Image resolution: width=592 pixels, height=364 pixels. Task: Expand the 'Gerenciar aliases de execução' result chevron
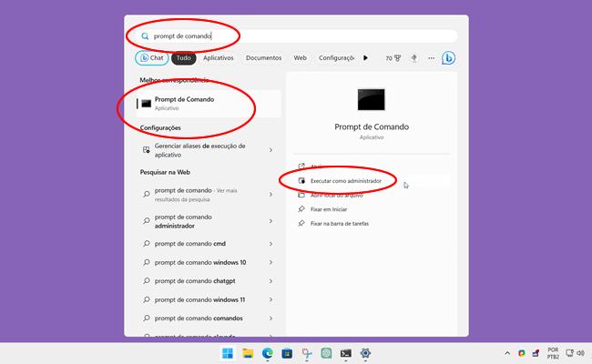point(270,149)
